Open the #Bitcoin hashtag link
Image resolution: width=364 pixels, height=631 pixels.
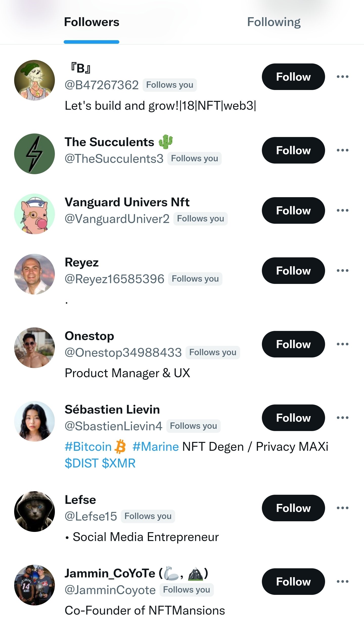pyautogui.click(x=88, y=447)
